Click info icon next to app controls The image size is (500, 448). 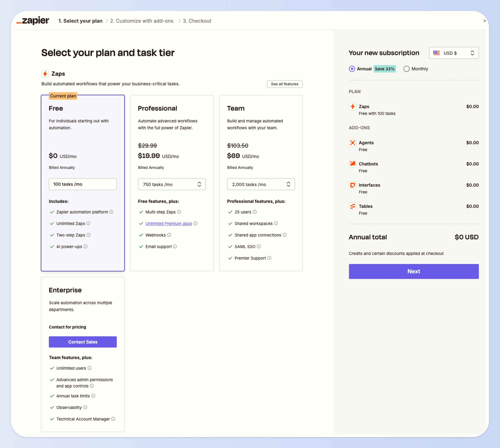click(92, 386)
